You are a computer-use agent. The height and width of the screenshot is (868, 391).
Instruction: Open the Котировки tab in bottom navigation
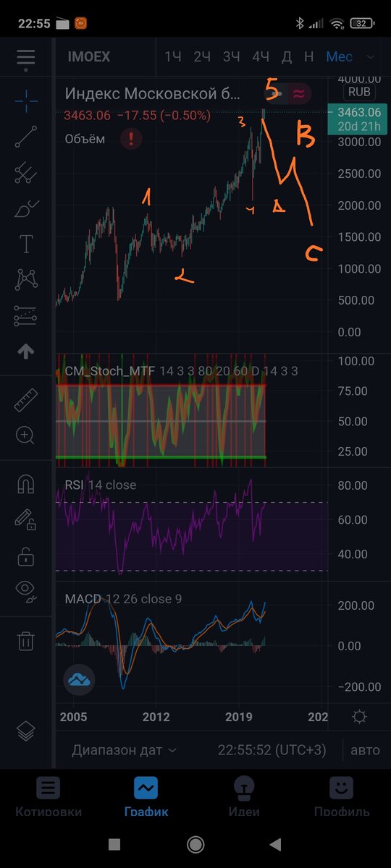tap(49, 798)
